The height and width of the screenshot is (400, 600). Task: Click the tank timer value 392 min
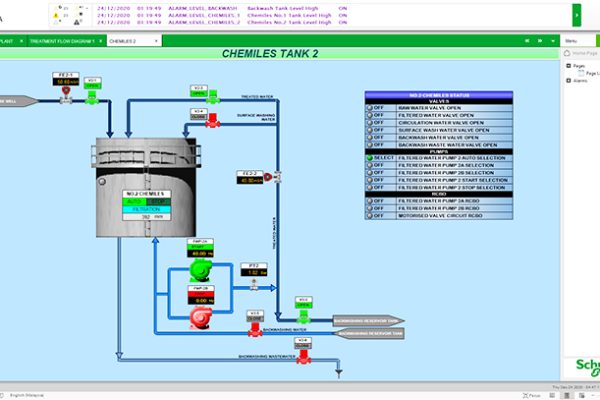pos(147,217)
